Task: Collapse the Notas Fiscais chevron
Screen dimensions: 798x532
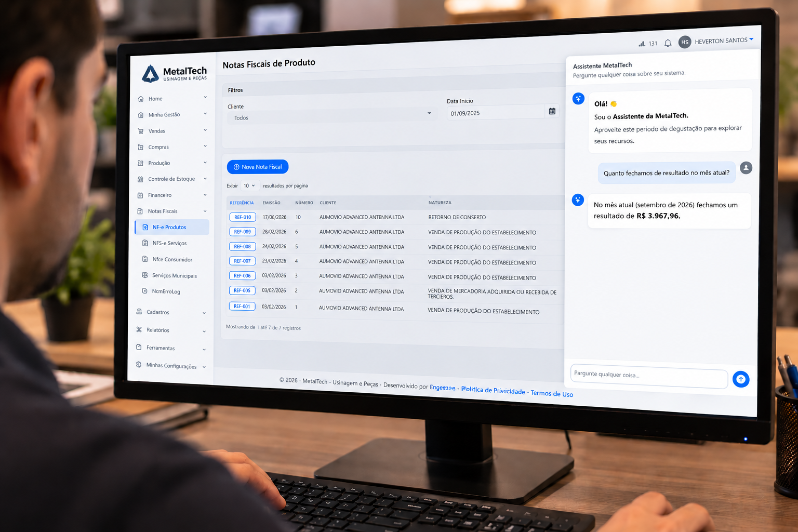Action: [205, 211]
